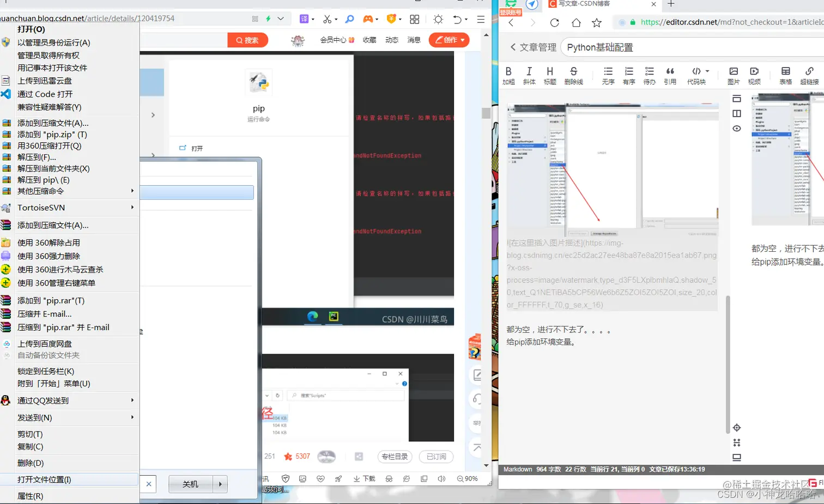824x504 pixels.
Task: Insert a table with the 表格 icon
Action: tap(785, 74)
